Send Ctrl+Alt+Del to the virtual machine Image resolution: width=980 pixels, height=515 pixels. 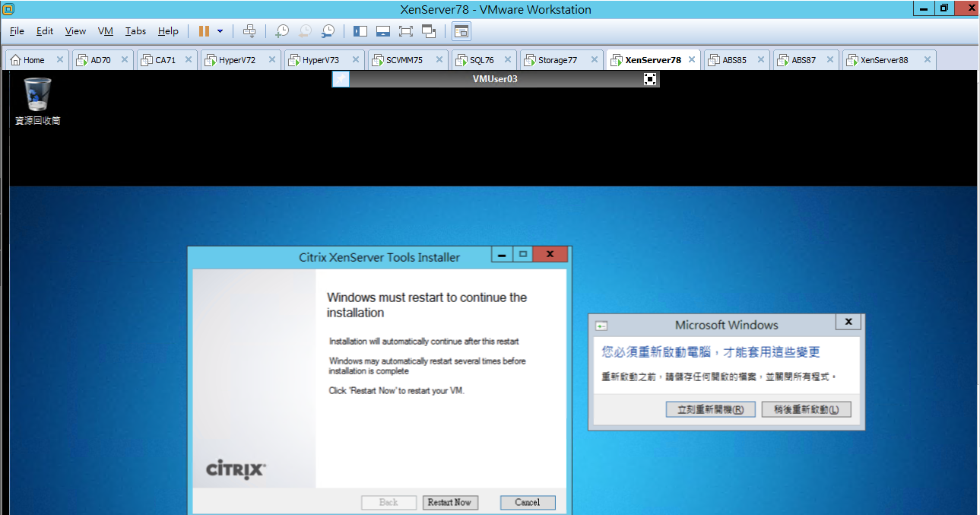coord(249,31)
